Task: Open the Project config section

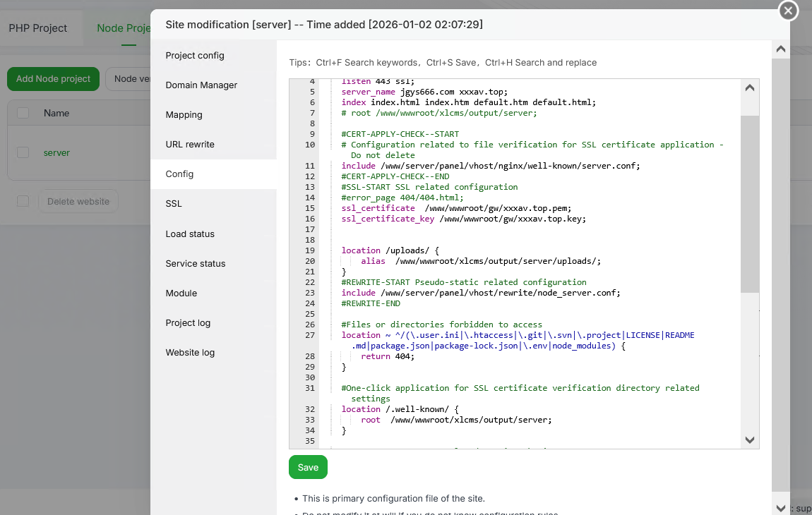Action: [195, 56]
